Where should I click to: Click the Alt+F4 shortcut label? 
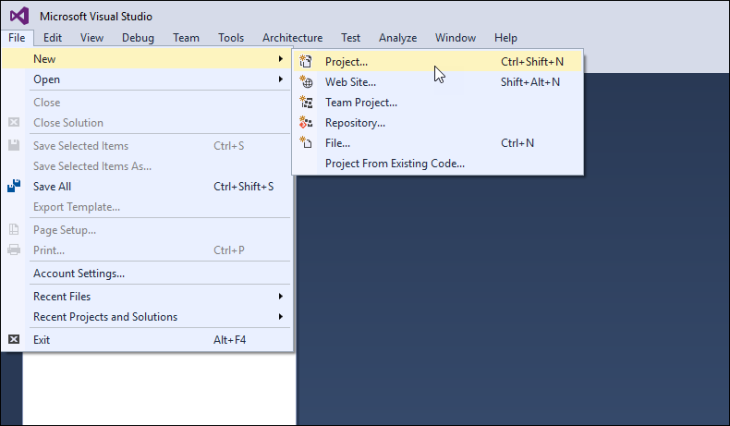(x=230, y=340)
